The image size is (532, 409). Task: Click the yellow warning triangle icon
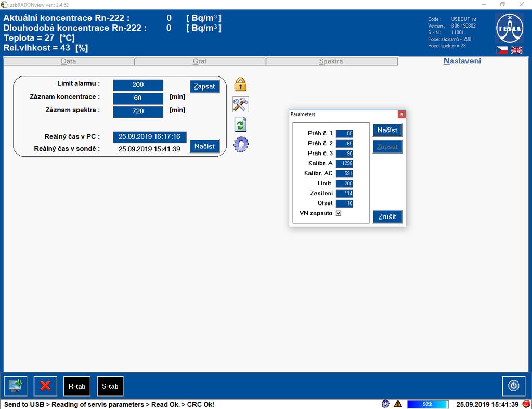tap(398, 404)
